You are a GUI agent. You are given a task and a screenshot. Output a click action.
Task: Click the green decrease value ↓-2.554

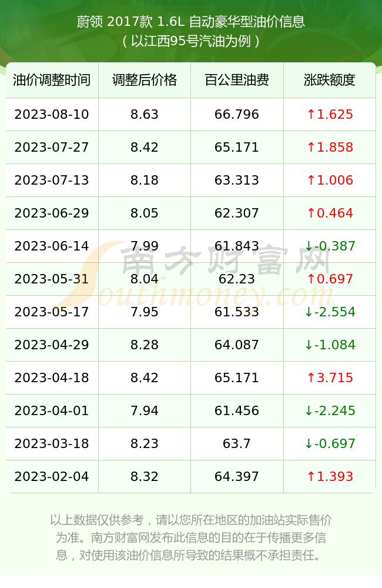tap(330, 312)
